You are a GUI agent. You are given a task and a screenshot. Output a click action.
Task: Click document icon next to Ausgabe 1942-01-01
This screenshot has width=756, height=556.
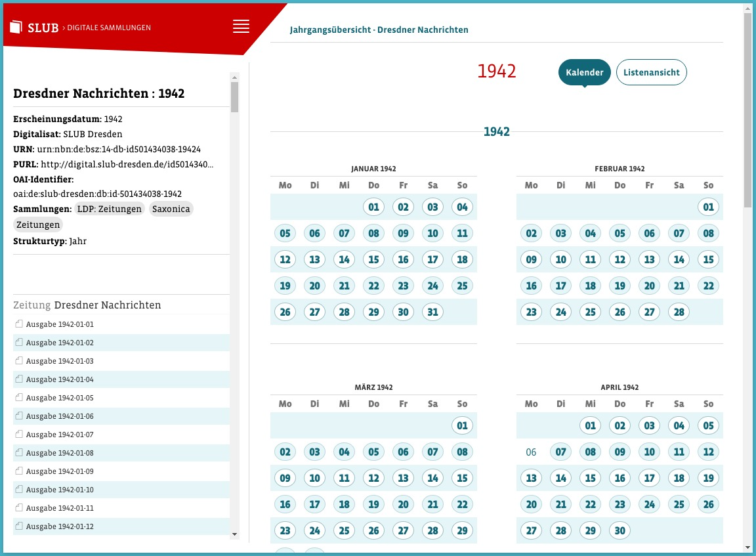click(19, 324)
